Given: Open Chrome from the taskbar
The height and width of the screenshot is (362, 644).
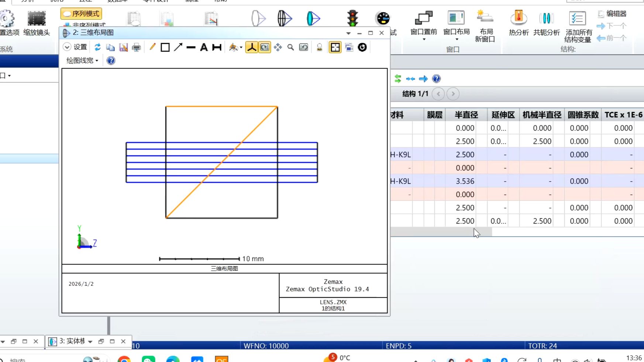Looking at the screenshot, I should coord(124,359).
